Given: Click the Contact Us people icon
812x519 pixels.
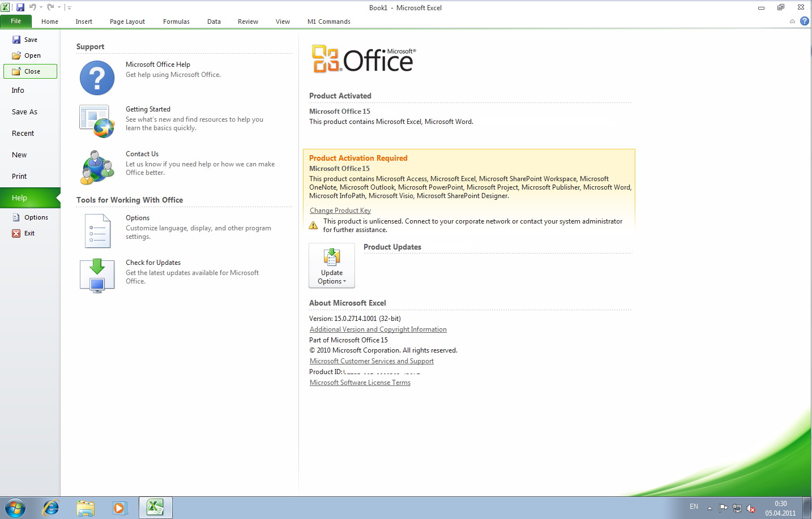Looking at the screenshot, I should tap(97, 167).
